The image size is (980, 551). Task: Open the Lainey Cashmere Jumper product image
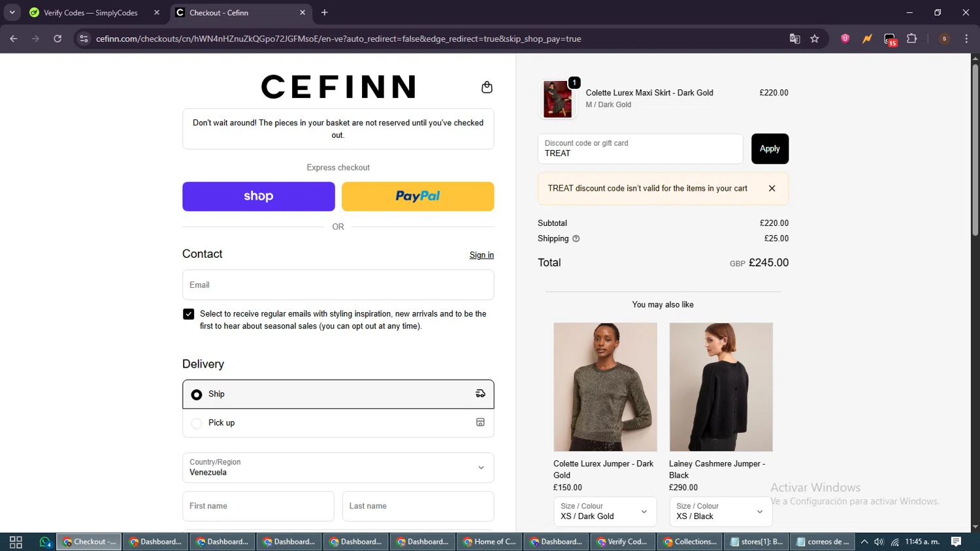click(721, 387)
